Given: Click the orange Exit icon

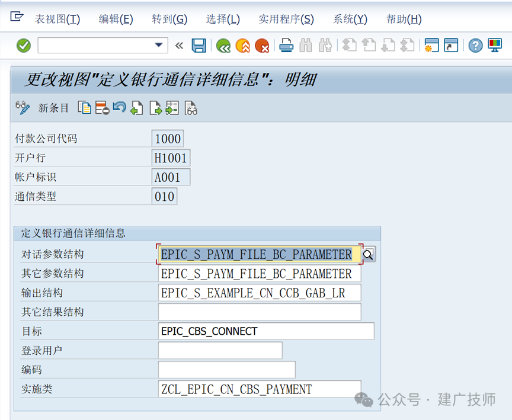Looking at the screenshot, I should pyautogui.click(x=242, y=46).
